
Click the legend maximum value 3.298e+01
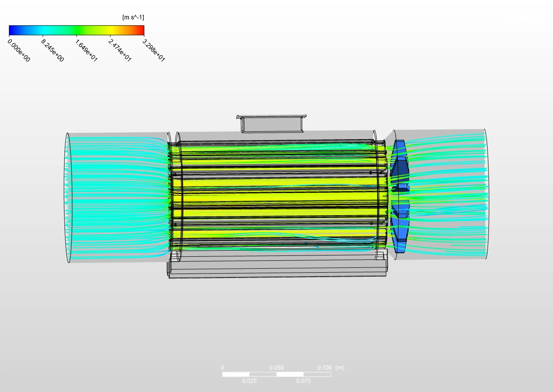[x=154, y=50]
